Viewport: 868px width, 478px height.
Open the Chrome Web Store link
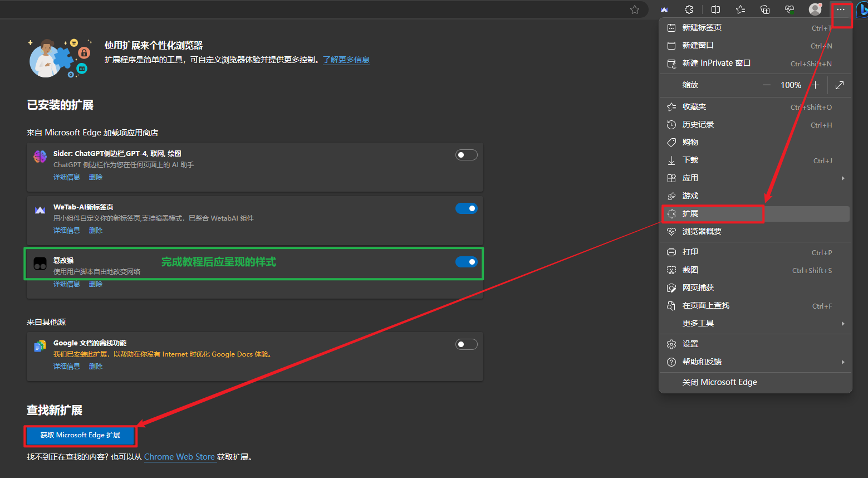click(180, 457)
